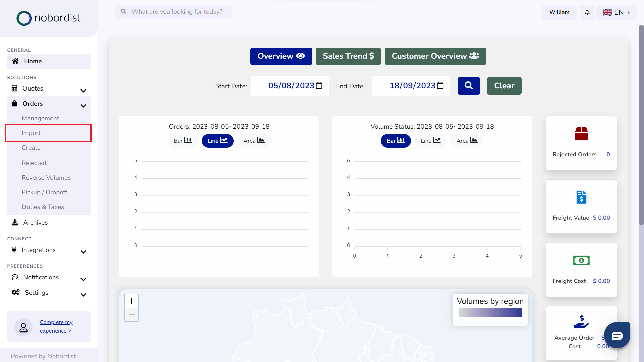Switch Volume Status chart to Line view
This screenshot has height=362, width=644.
coord(430,141)
